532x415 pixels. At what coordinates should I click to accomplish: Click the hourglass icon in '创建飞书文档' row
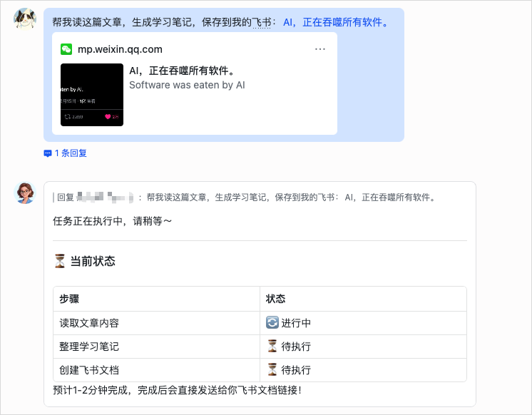pyautogui.click(x=272, y=370)
